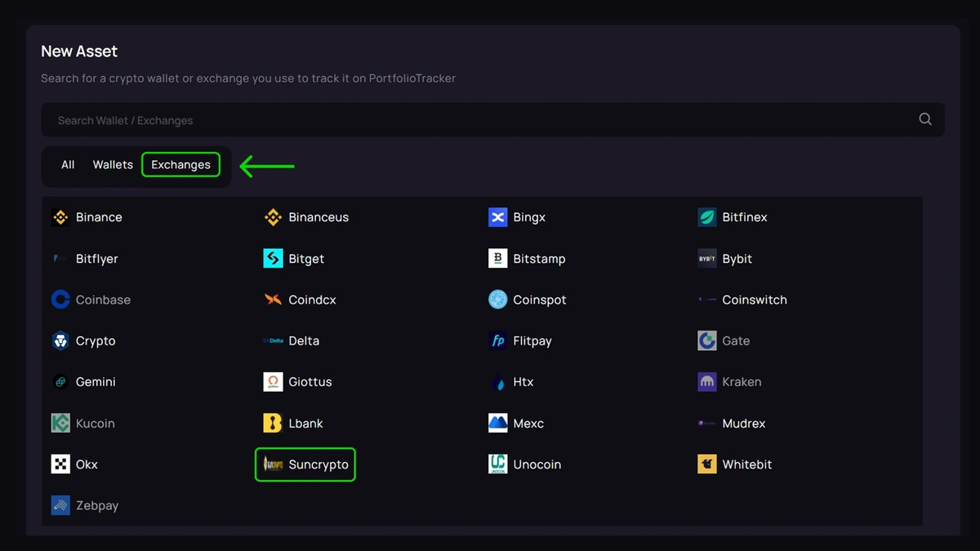The height and width of the screenshot is (551, 980).
Task: Click the Kraken purple icon
Action: click(x=707, y=382)
